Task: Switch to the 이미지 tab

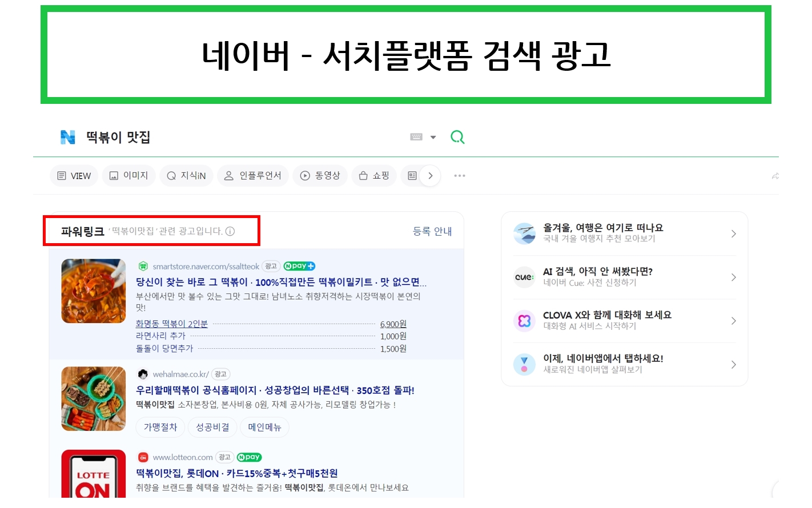Action: (128, 176)
